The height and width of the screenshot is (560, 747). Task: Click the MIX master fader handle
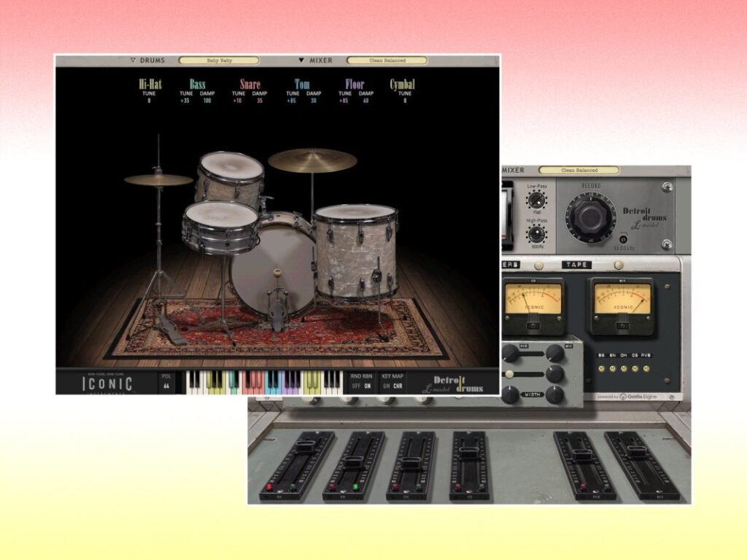click(636, 452)
